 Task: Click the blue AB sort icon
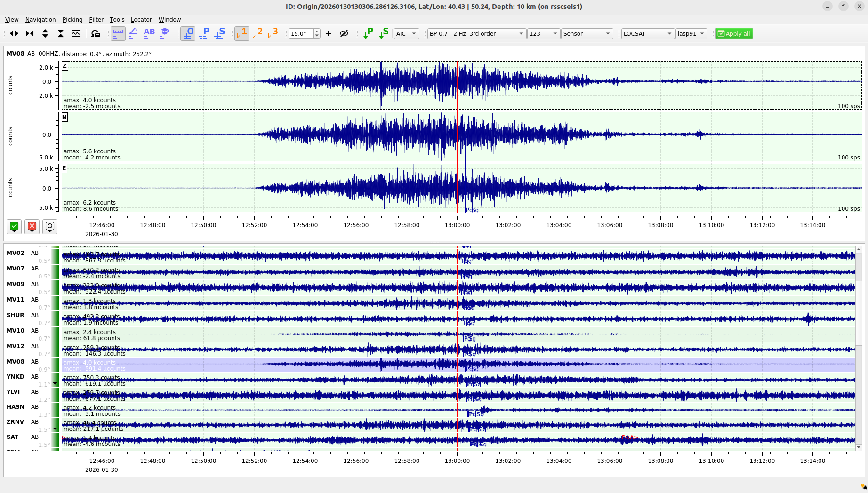click(149, 33)
